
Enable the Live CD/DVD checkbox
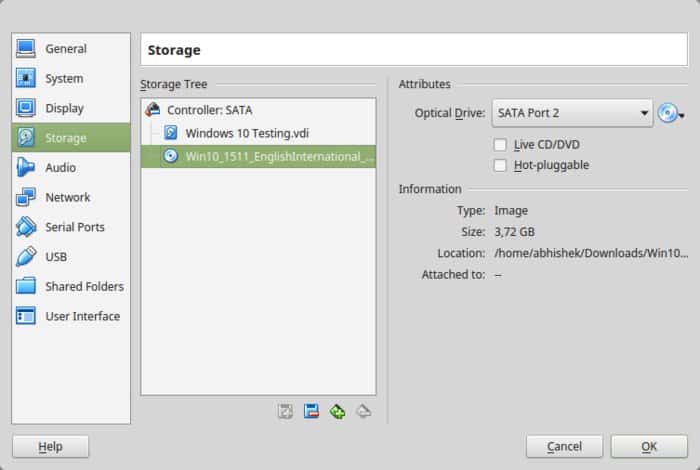click(500, 145)
